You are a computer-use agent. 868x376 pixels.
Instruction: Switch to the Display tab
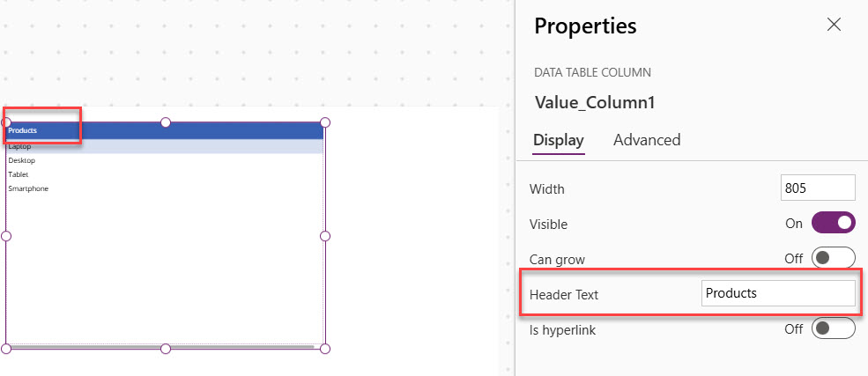click(559, 140)
